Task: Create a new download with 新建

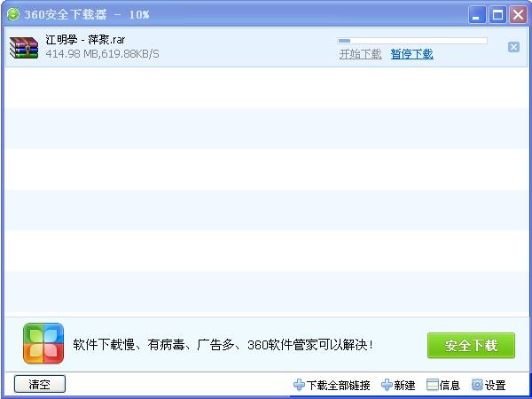Action: (x=398, y=385)
